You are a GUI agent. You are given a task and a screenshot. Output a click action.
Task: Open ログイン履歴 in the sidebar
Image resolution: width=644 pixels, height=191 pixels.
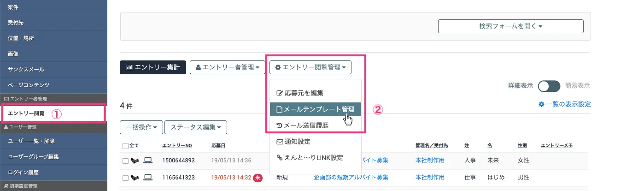click(x=23, y=173)
